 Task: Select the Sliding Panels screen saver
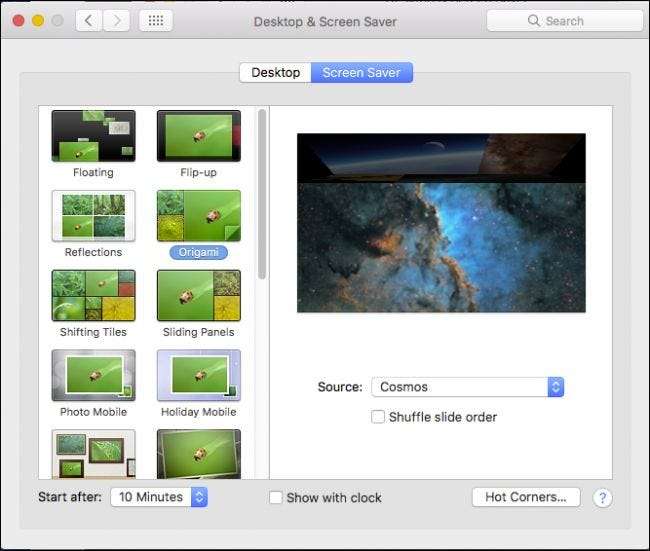198,296
